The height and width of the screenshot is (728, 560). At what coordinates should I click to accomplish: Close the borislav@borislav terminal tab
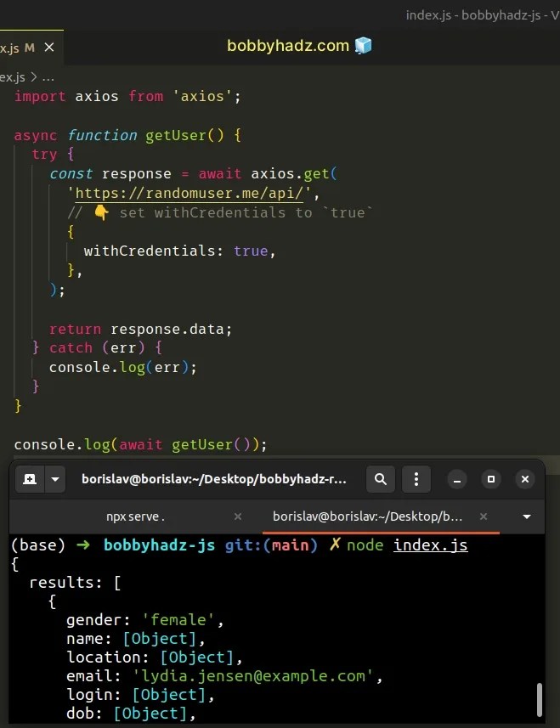click(484, 516)
